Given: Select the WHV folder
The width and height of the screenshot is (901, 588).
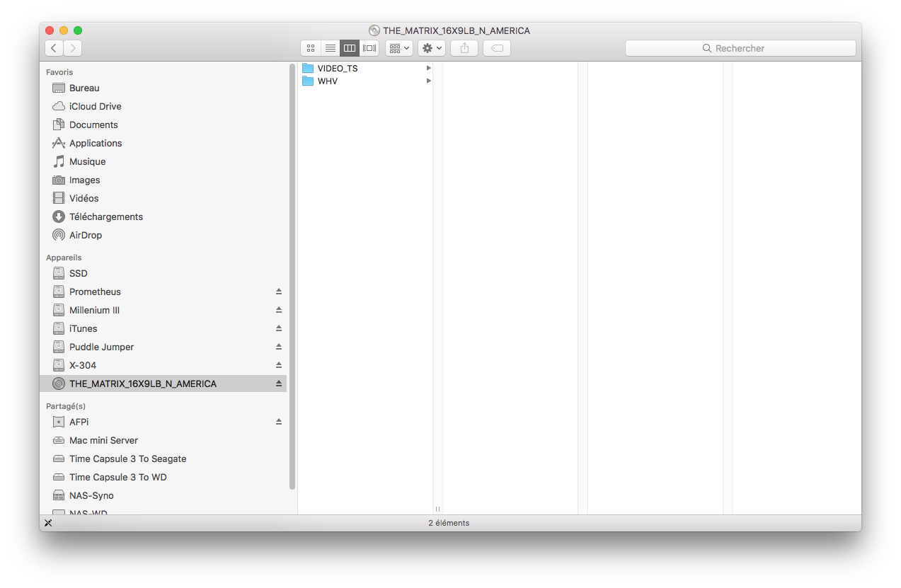Looking at the screenshot, I should pyautogui.click(x=365, y=81).
